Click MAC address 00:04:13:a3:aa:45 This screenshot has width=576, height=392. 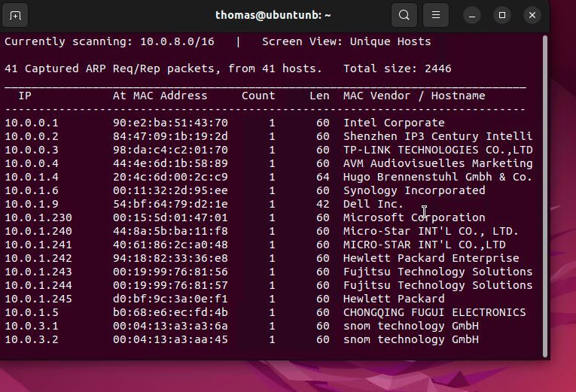(x=170, y=340)
